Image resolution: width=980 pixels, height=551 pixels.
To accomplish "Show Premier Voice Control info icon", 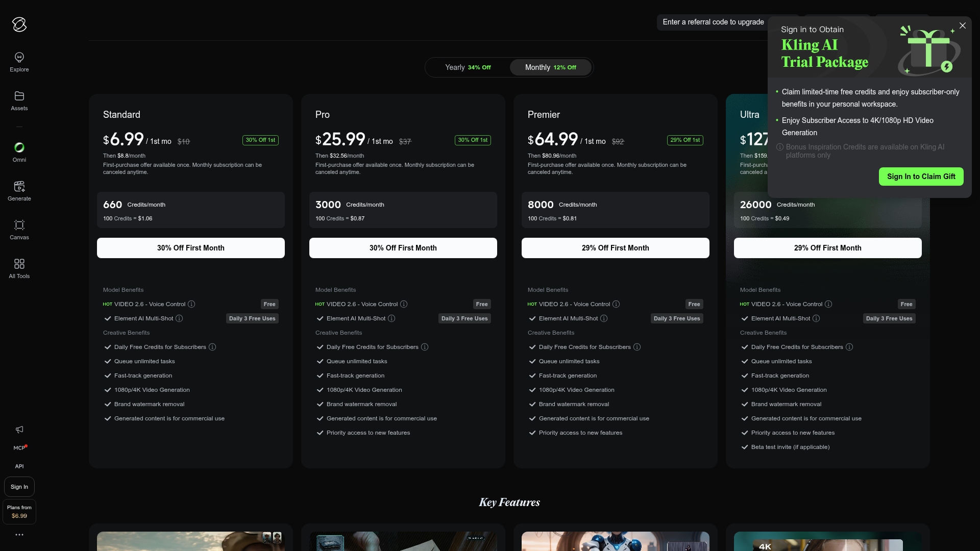I will (x=616, y=304).
